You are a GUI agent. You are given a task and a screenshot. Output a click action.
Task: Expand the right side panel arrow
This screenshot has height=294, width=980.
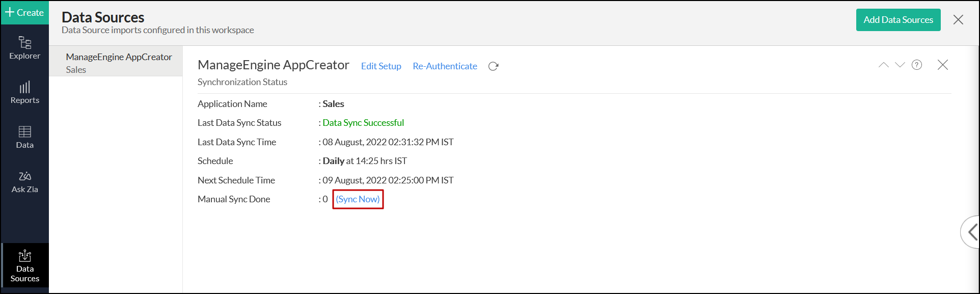click(972, 232)
